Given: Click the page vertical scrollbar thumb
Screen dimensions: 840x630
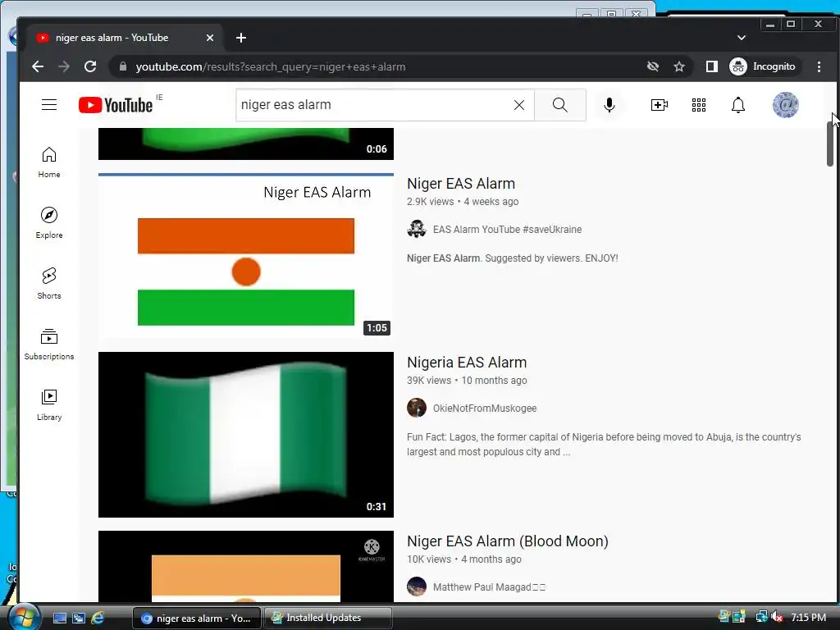Looking at the screenshot, I should tap(830, 144).
